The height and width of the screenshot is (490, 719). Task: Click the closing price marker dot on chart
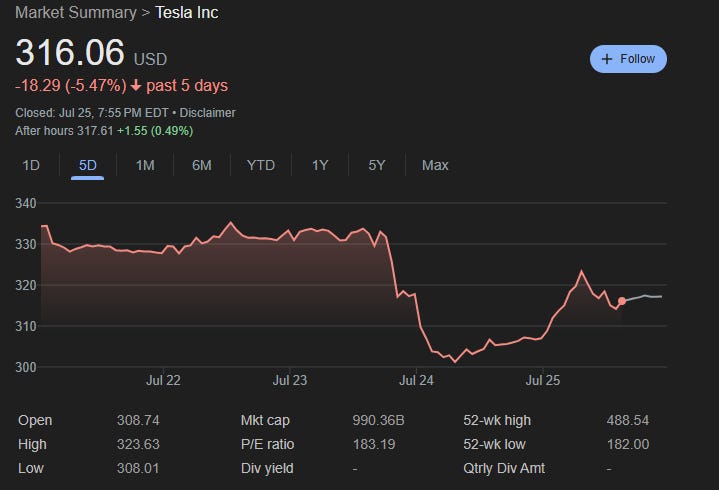tap(622, 301)
